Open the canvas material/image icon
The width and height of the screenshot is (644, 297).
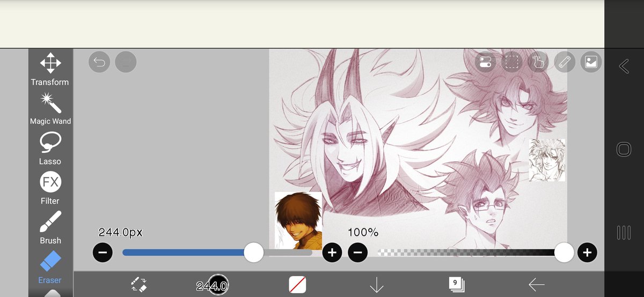click(591, 62)
